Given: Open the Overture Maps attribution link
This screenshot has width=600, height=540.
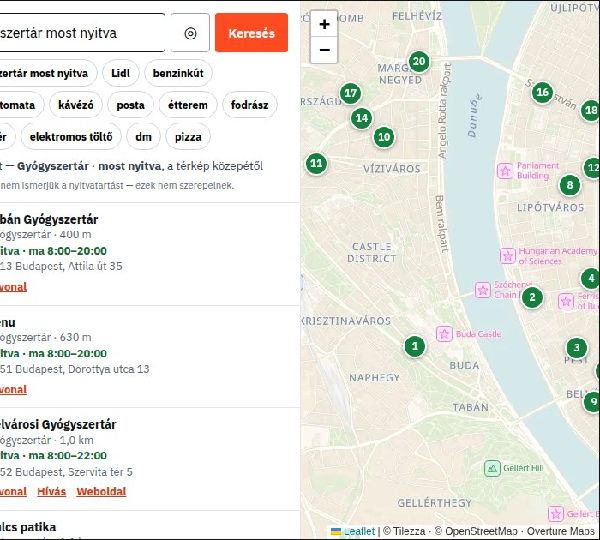Looking at the screenshot, I should pyautogui.click(x=561, y=531).
